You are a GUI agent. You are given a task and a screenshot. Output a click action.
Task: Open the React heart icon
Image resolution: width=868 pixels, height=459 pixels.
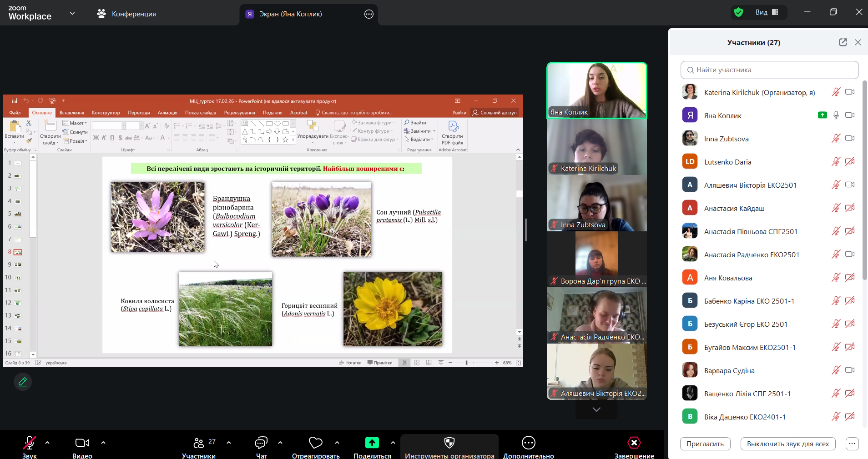pos(315,443)
